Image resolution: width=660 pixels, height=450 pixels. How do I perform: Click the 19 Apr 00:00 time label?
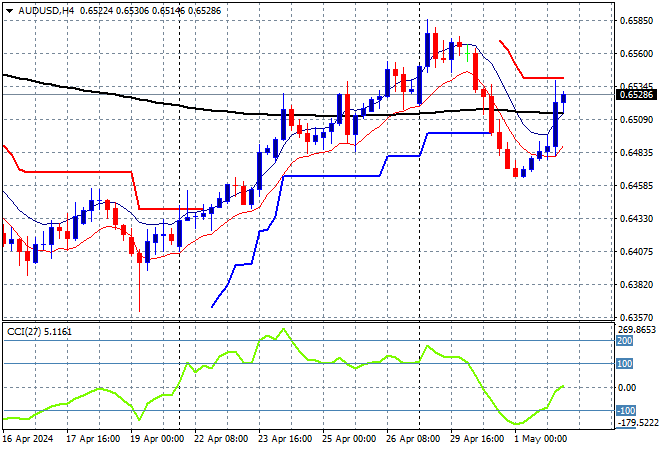pyautogui.click(x=157, y=439)
